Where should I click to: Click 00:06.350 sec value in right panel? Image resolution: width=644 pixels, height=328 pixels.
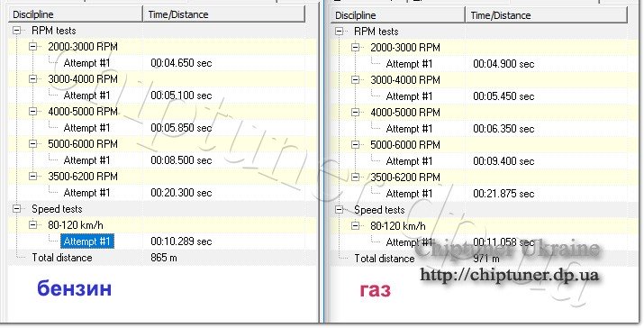[503, 129]
